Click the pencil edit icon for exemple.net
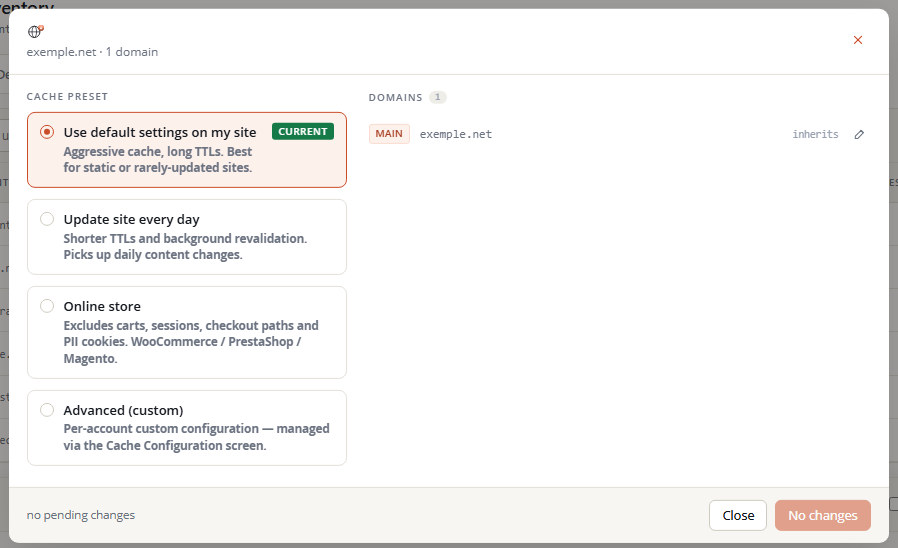The width and height of the screenshot is (898, 548). pyautogui.click(x=859, y=135)
